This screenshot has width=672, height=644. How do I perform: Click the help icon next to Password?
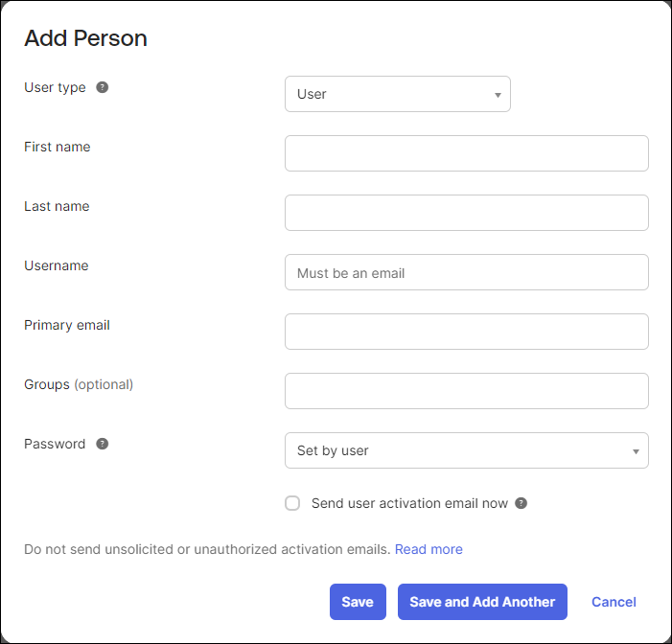pos(102,444)
